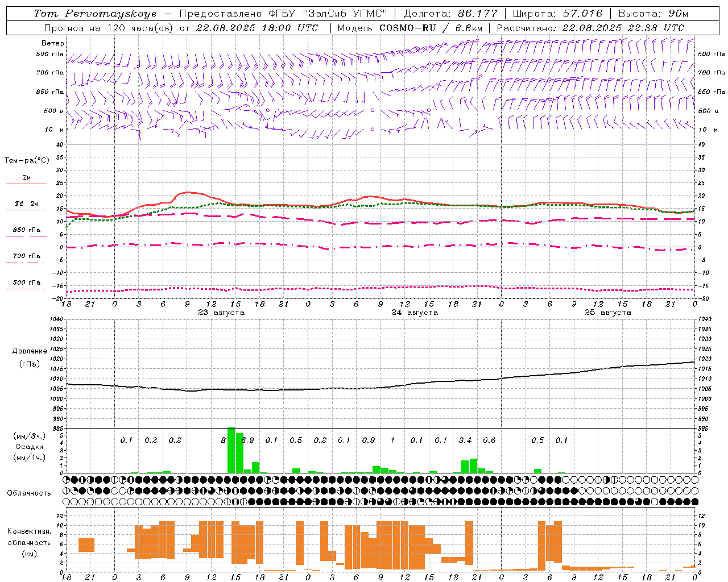
Task: Click the 6.9 precipitation amount value
Action: [248, 440]
